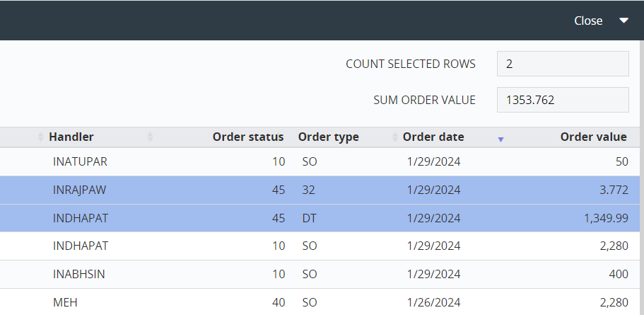Sort by the Order status column
This screenshot has height=315, width=644.
pyautogui.click(x=248, y=137)
